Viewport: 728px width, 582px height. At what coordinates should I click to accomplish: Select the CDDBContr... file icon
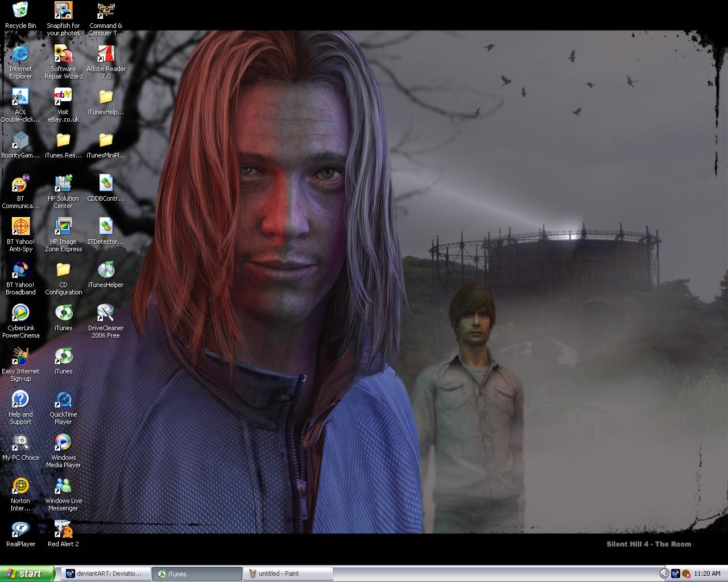click(x=106, y=188)
